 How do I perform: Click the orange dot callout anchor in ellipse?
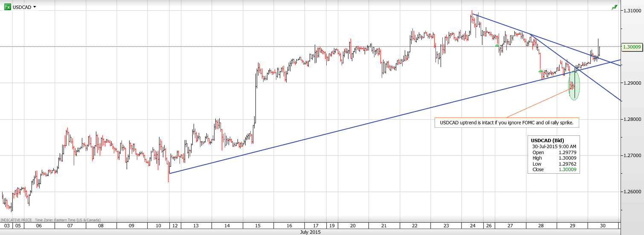(x=573, y=87)
